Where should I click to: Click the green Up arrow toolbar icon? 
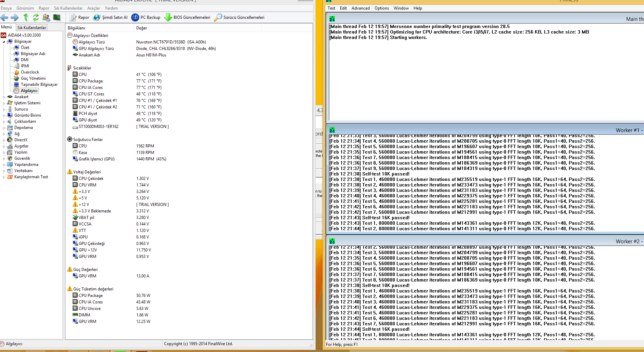26,17
